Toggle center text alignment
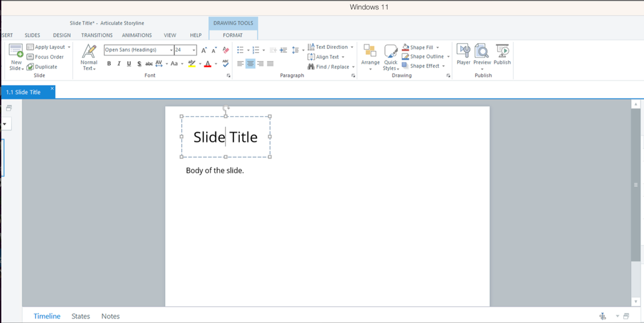 251,64
